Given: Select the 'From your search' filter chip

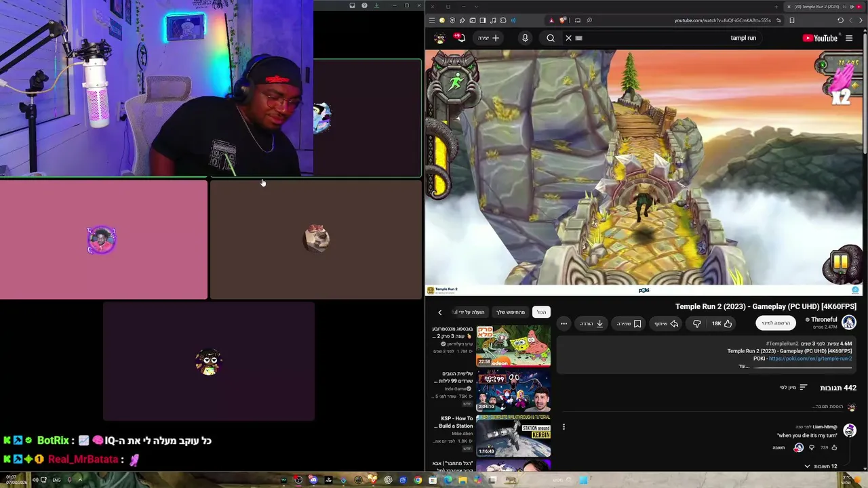Looking at the screenshot, I should click(511, 312).
